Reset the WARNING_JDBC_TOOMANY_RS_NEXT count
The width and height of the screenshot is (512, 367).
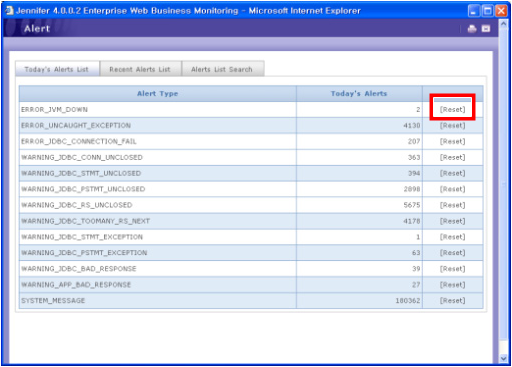(452, 221)
